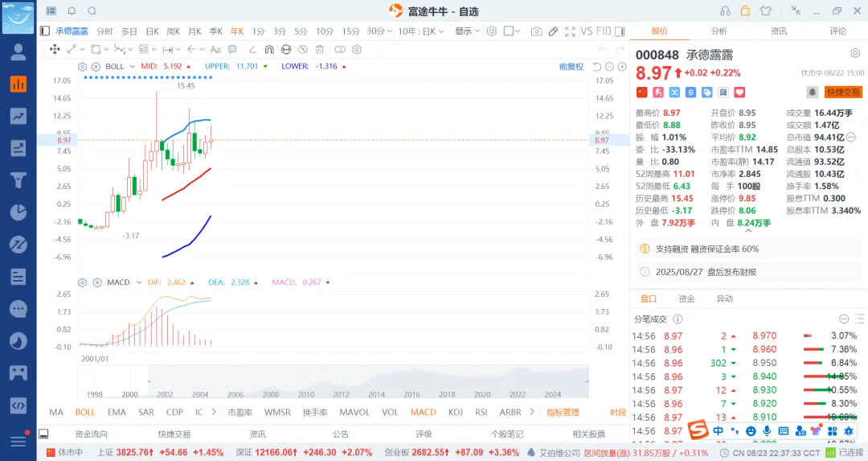
Task: Enter full-screen chart mode icon
Action: pos(570,31)
